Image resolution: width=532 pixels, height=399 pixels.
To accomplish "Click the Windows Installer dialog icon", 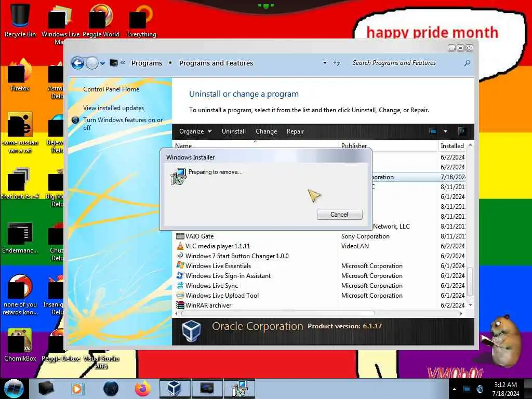I will (178, 177).
